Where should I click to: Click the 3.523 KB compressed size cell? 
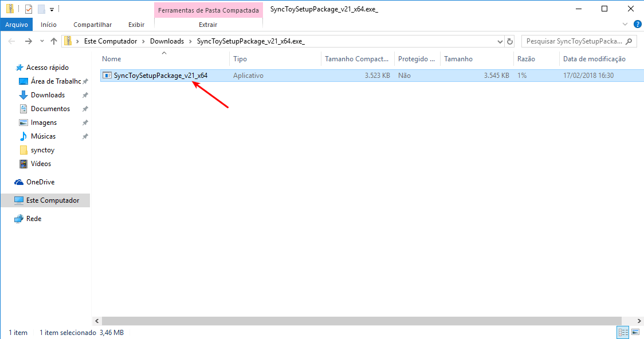[x=377, y=76]
